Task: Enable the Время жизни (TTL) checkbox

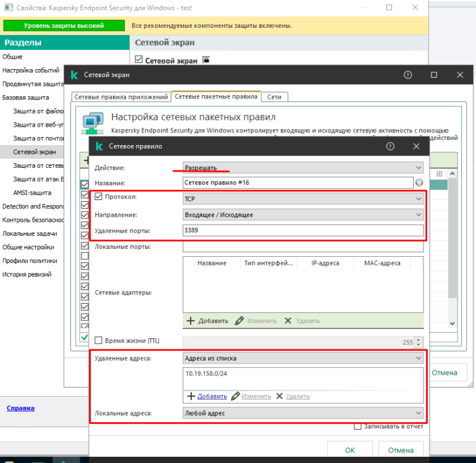Action: click(x=99, y=341)
